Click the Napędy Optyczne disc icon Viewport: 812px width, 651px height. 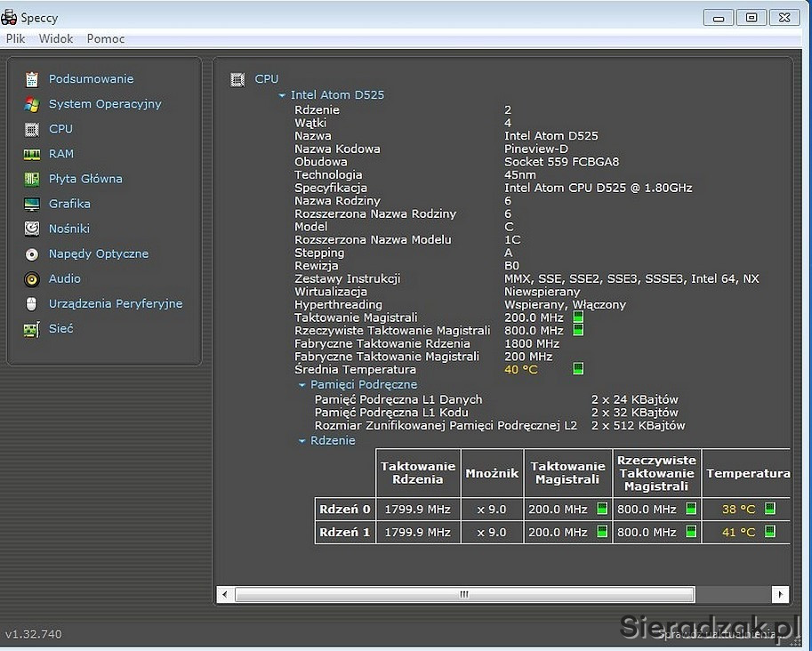[32, 254]
